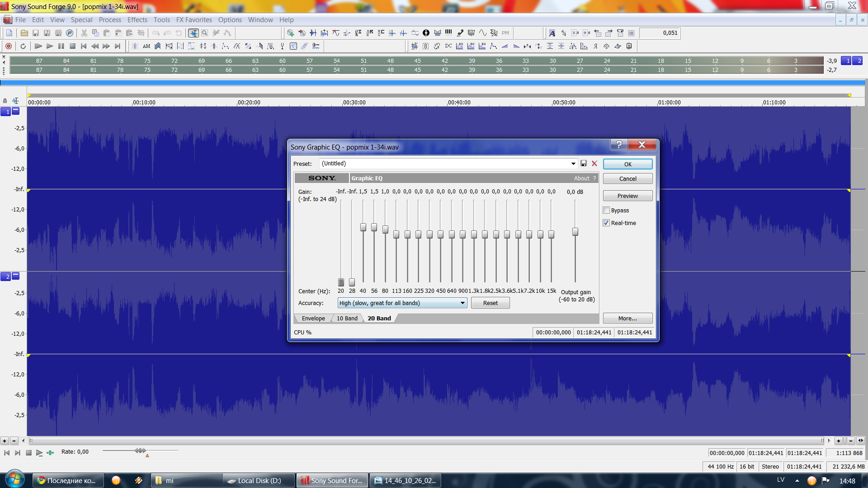Click the Edit Tempo 4/4 icon
This screenshot has height=488, width=868.
click(563, 33)
